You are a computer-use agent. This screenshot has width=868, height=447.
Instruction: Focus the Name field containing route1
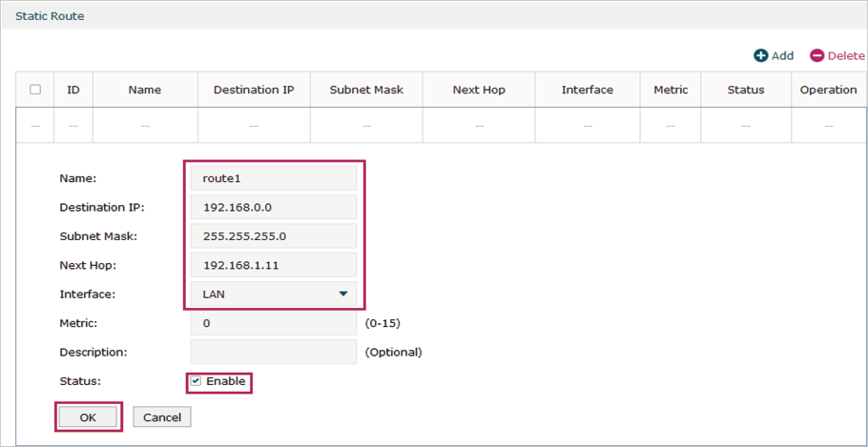coord(274,178)
